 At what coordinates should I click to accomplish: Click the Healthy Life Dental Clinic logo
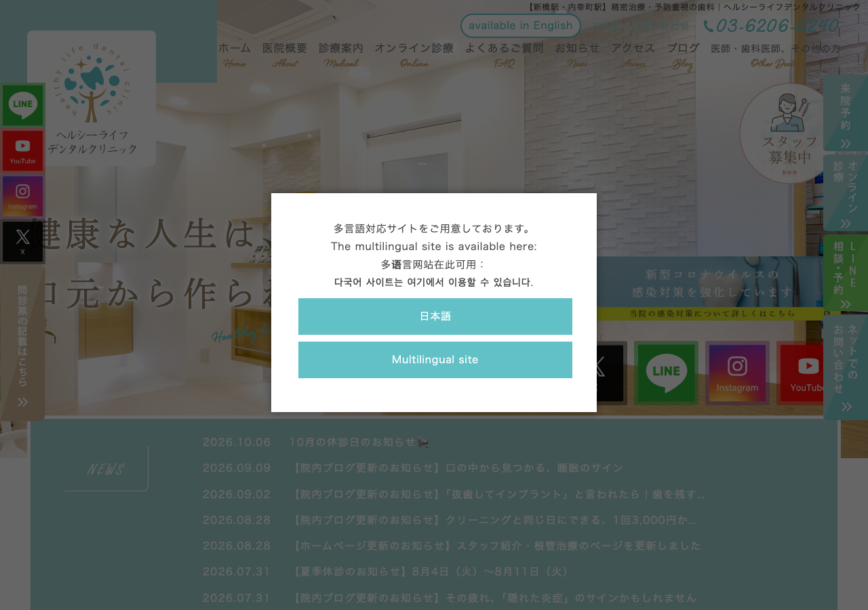[x=92, y=98]
